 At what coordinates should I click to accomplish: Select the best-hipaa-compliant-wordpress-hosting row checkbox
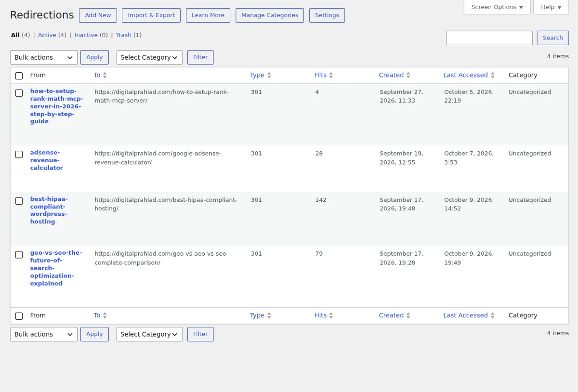tap(19, 201)
